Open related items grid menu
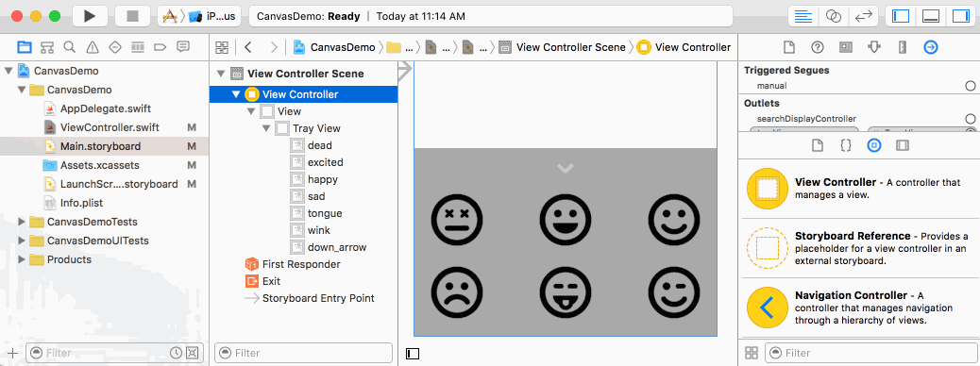This screenshot has height=366, width=980. click(221, 47)
